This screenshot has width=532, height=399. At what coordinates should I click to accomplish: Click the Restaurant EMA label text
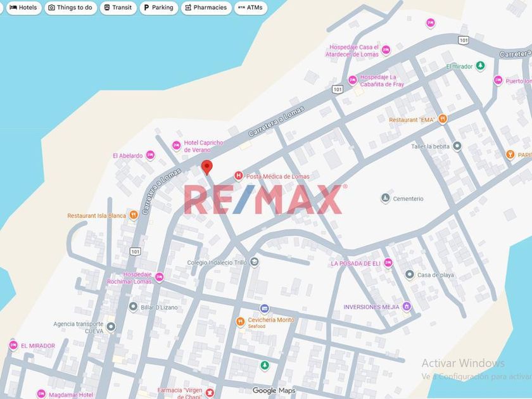tap(412, 120)
